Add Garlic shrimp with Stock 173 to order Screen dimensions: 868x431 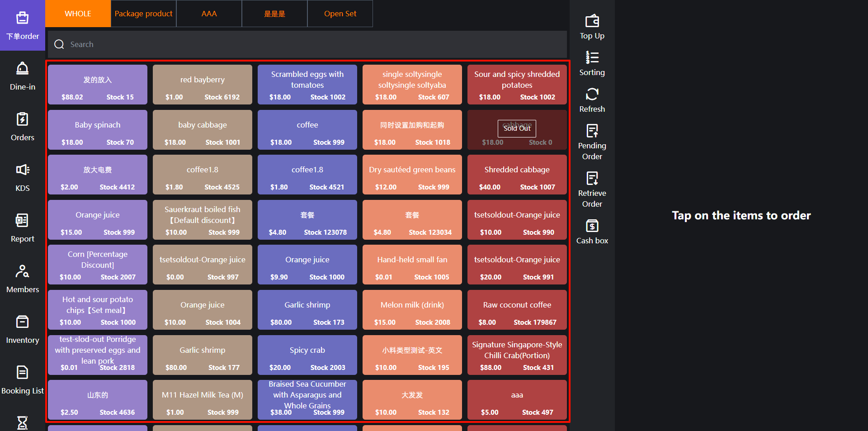307,310
